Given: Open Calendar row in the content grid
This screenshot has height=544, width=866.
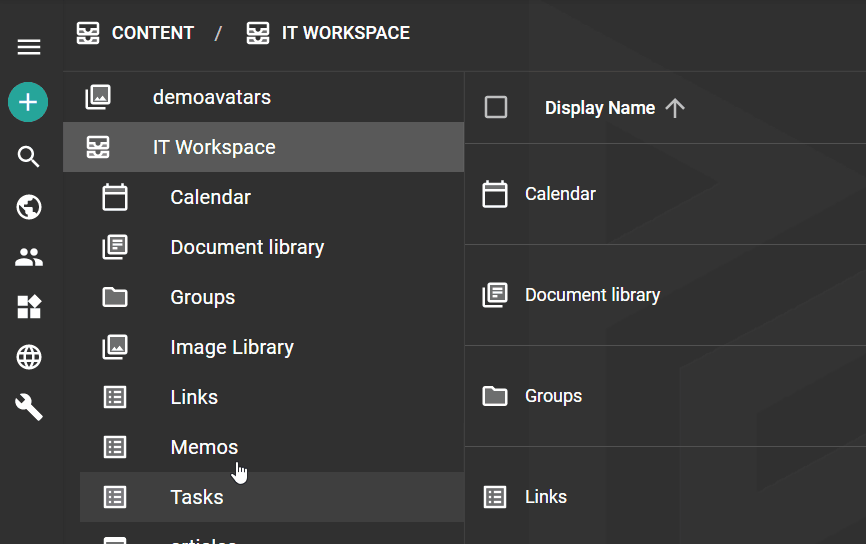Looking at the screenshot, I should (x=666, y=194).
